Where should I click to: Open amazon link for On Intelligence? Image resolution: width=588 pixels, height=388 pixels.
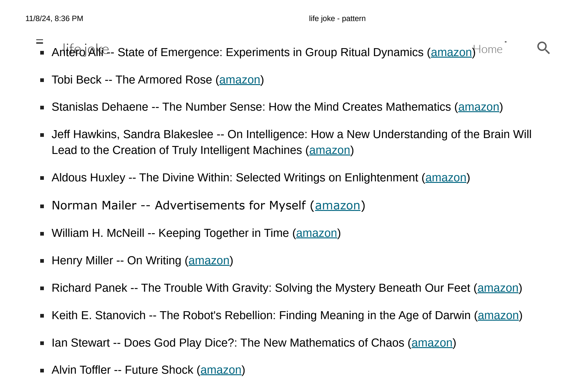click(330, 150)
